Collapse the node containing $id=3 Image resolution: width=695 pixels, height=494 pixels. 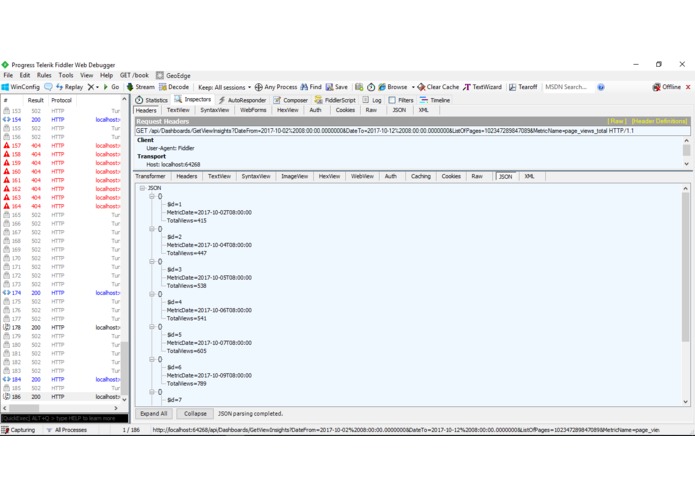[x=152, y=261]
